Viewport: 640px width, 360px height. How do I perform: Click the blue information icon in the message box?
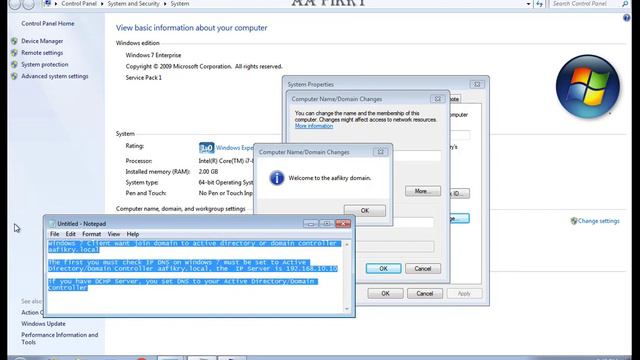[x=277, y=178]
